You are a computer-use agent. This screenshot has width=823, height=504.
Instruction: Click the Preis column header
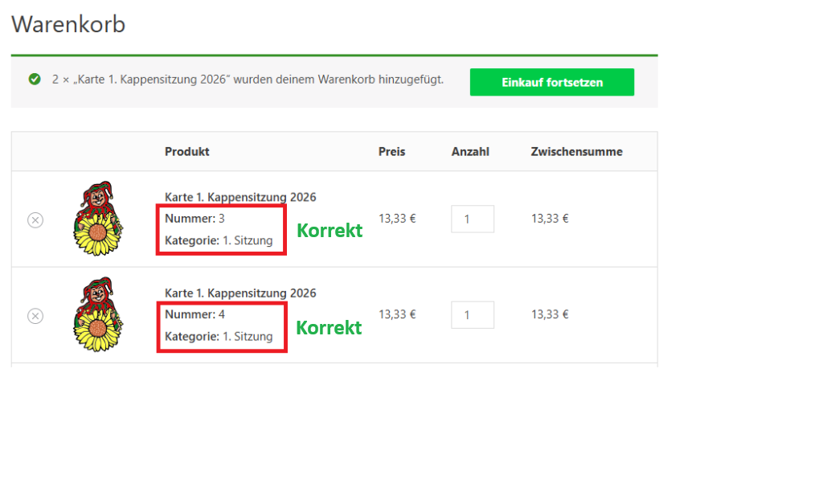[x=392, y=151]
